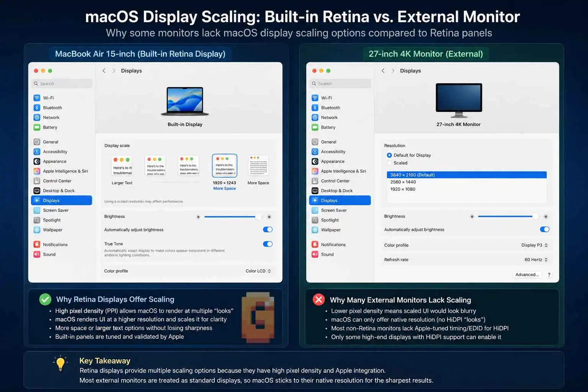Click the Network icon in the 4K Monitor window sidebar
The height and width of the screenshot is (392, 588).
pos(315,118)
